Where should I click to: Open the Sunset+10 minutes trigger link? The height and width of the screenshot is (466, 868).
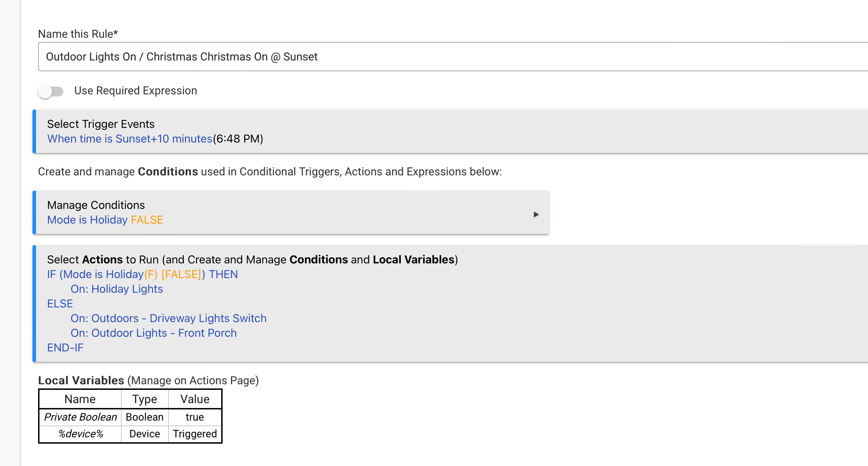(x=130, y=139)
